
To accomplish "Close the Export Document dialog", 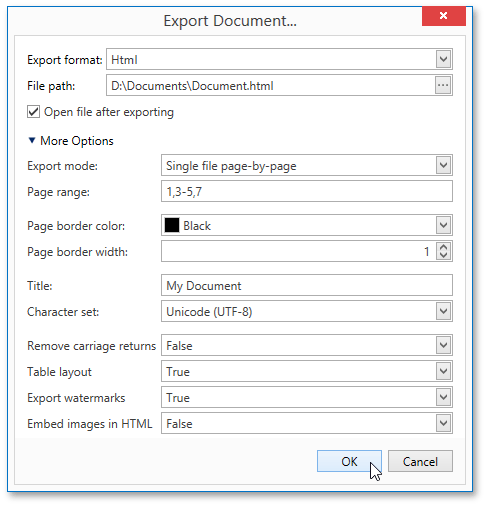I will 443,16.
